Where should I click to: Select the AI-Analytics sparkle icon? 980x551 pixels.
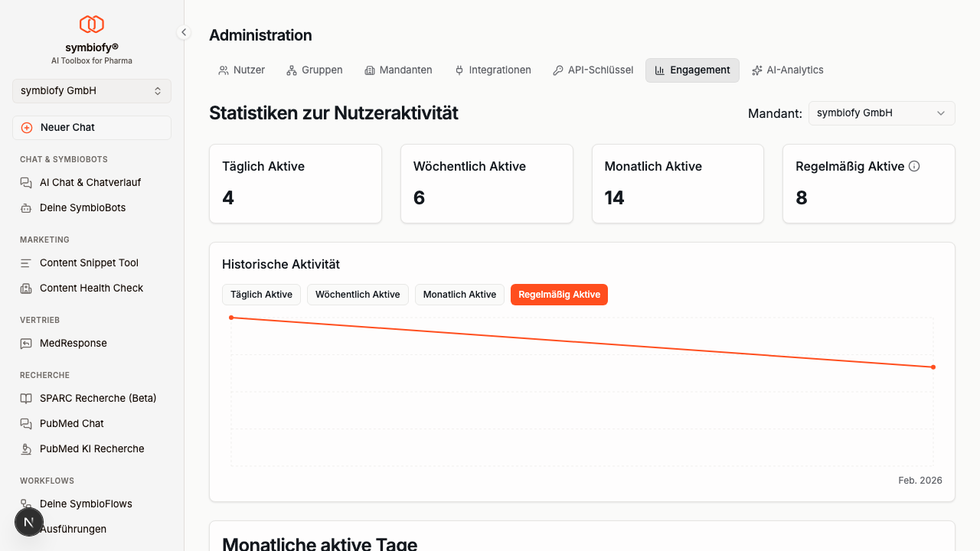coord(756,70)
